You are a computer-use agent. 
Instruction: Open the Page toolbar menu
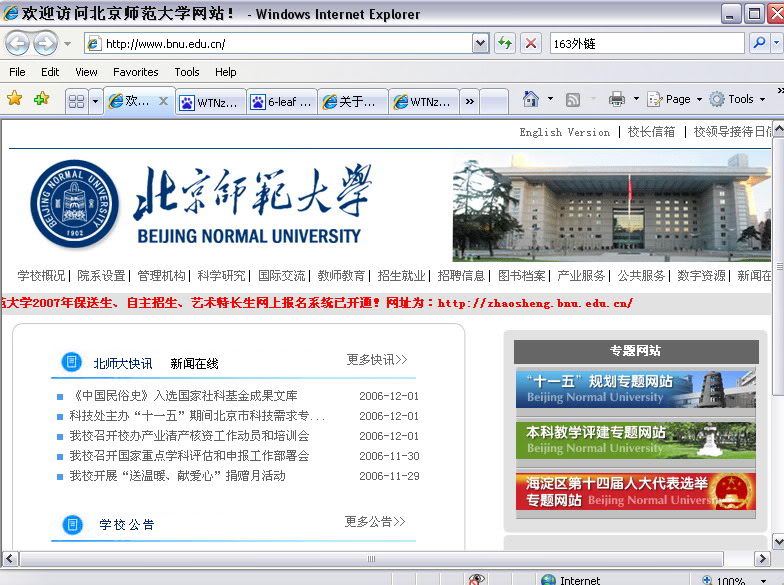click(674, 99)
